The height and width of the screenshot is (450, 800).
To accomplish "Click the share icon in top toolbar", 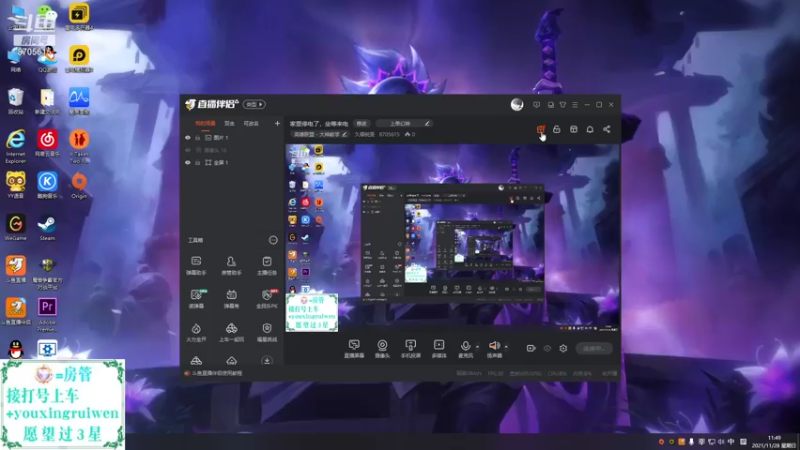I will click(x=607, y=130).
